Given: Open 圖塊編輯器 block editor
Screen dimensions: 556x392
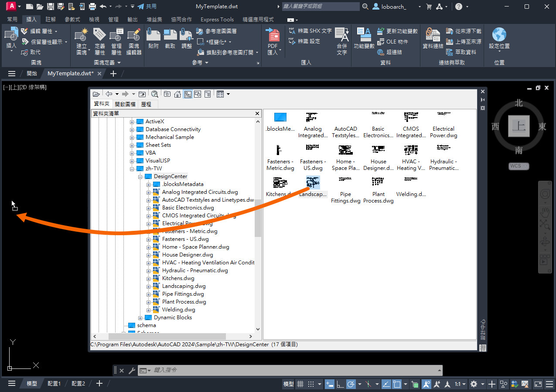Looking at the screenshot, I should coord(134,41).
